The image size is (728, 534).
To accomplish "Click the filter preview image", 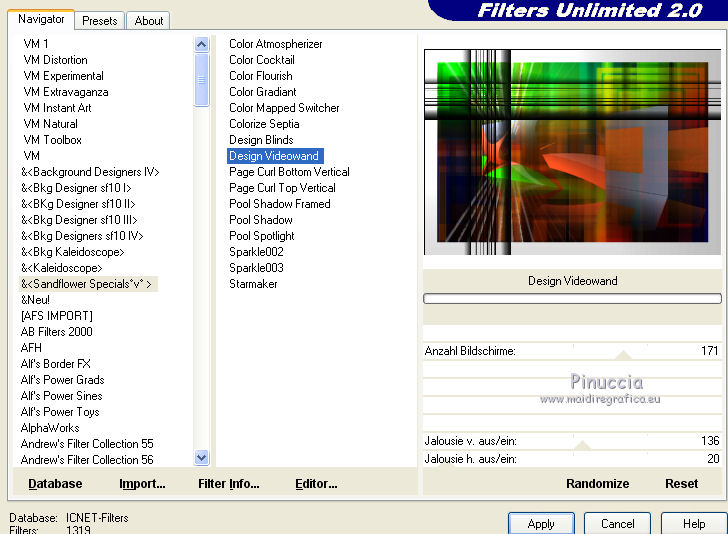I will click(x=572, y=152).
